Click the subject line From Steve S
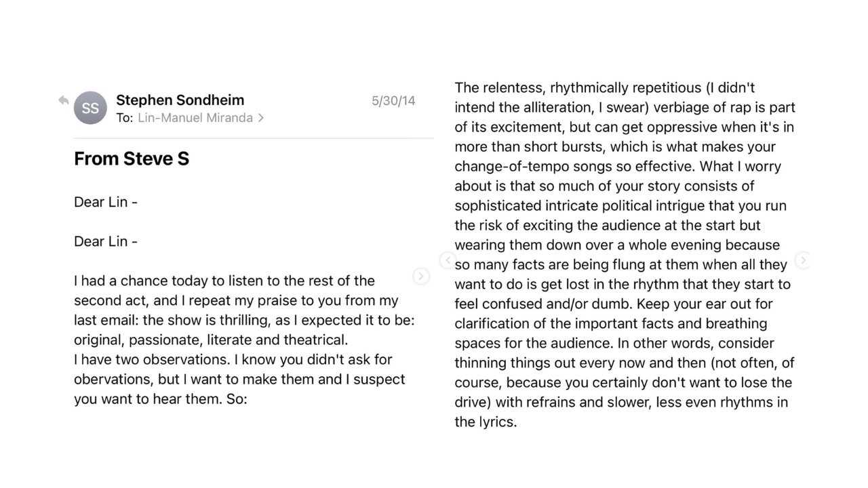Viewport: 868px width, 488px height. [132, 159]
